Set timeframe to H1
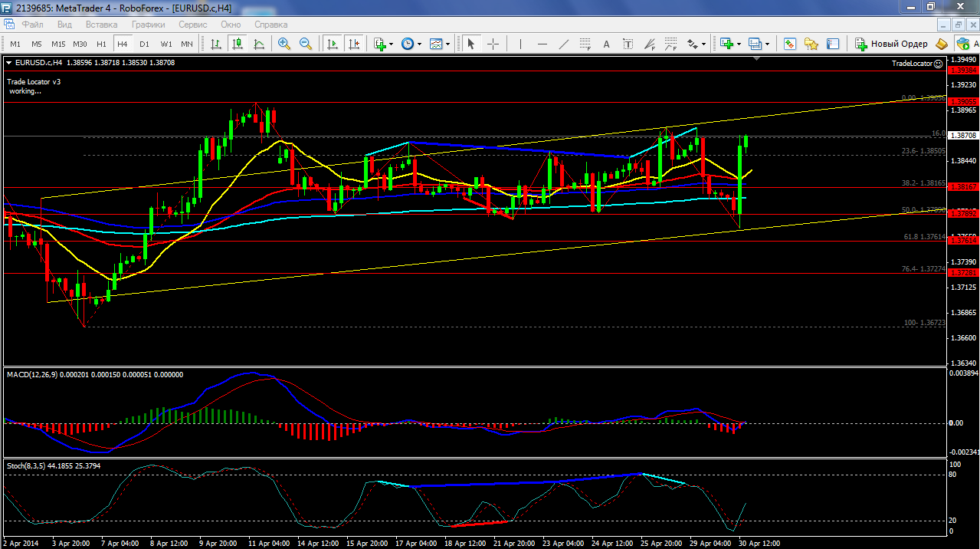This screenshot has height=549, width=980. tap(101, 44)
